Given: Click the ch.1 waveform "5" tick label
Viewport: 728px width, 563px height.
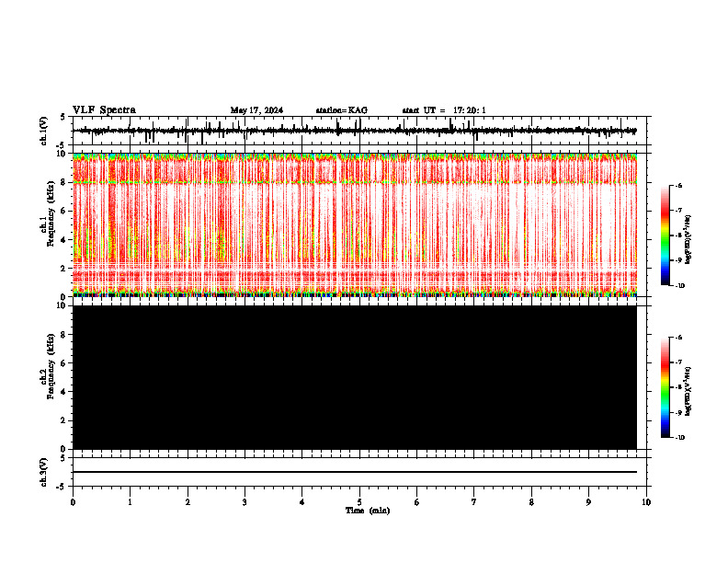Looking at the screenshot, I should (x=64, y=118).
